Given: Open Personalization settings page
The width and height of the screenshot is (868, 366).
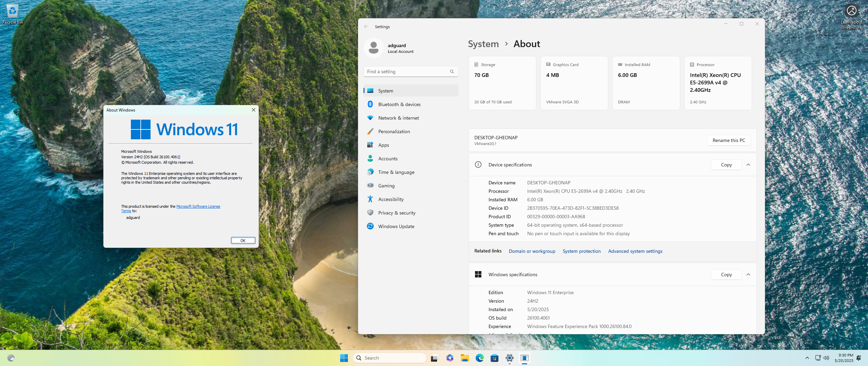Looking at the screenshot, I should (x=394, y=131).
